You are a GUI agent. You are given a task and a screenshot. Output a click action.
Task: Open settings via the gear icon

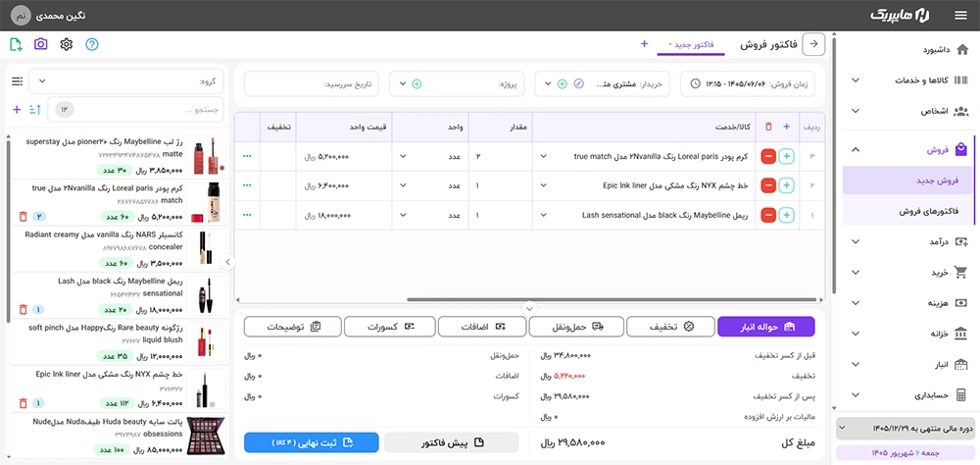(67, 44)
